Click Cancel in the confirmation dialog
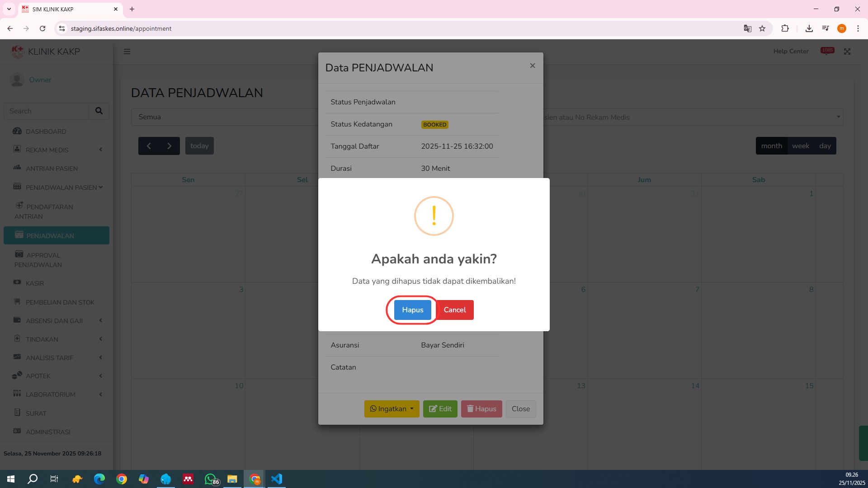 pos(454,310)
